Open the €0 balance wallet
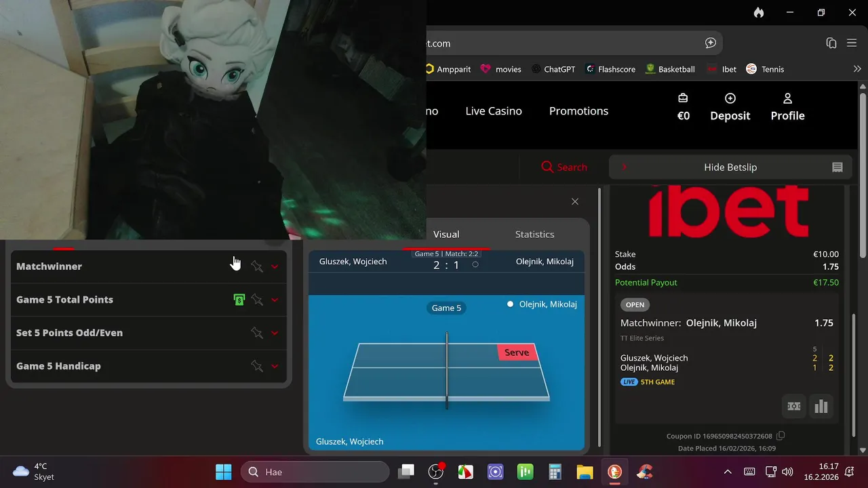The image size is (868, 488). 684,107
